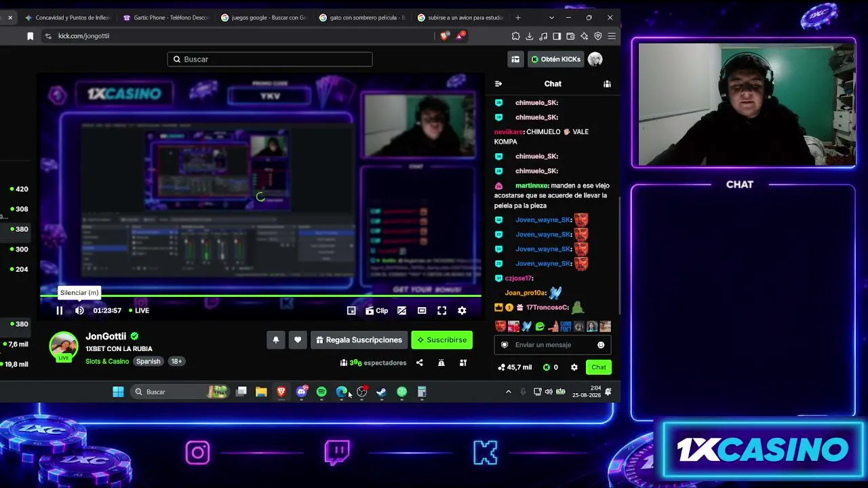This screenshot has width=868, height=488.
Task: Click the Windows taskbar search box
Action: [x=179, y=392]
